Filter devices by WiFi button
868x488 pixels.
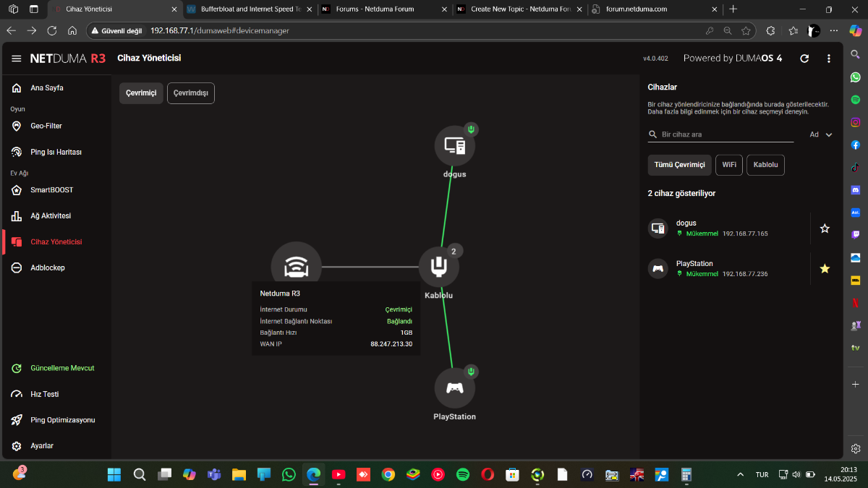point(729,165)
